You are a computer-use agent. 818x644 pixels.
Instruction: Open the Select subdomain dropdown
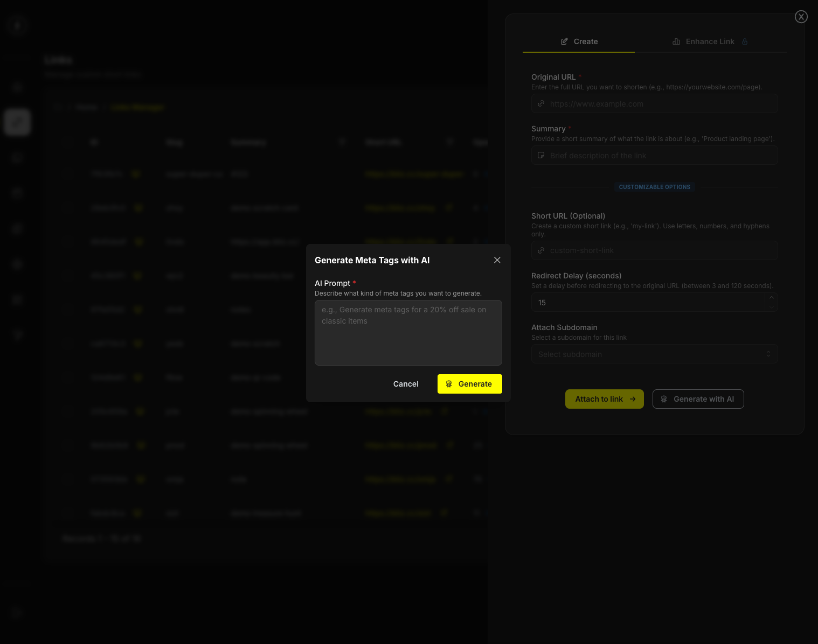coord(655,354)
